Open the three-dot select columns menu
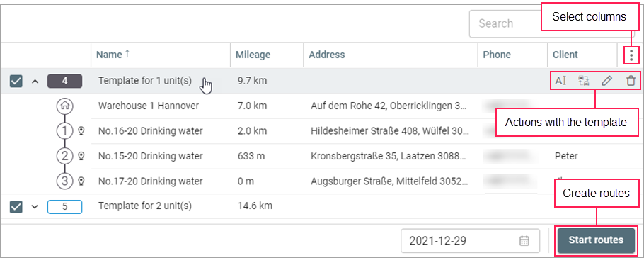The width and height of the screenshot is (644, 258). 631,55
